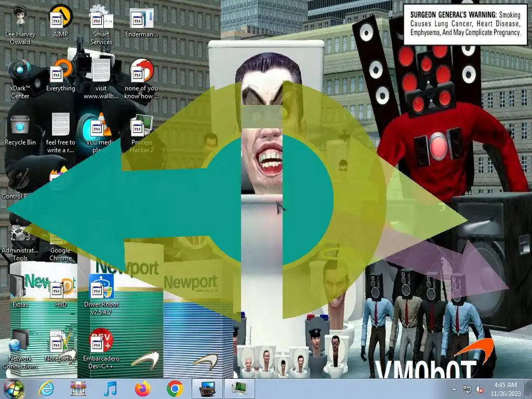Select the 'none of you know how...' shortcut
This screenshot has height=399, width=532.
[x=141, y=79]
